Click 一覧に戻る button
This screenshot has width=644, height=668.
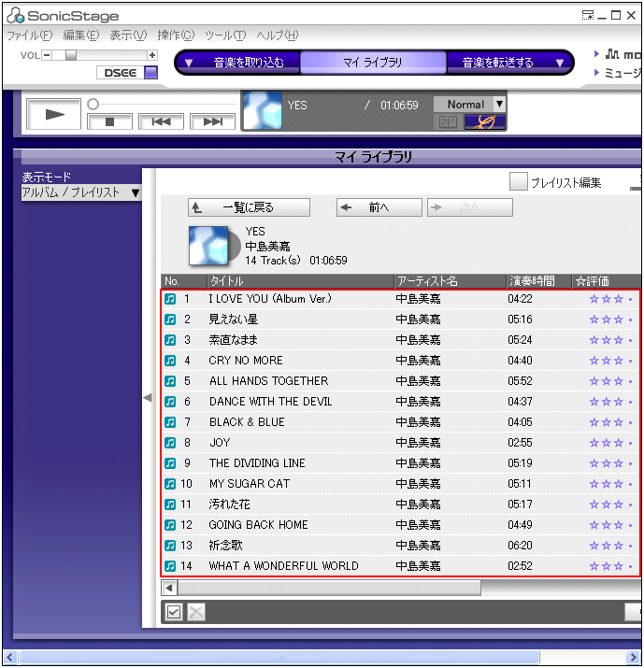point(249,207)
